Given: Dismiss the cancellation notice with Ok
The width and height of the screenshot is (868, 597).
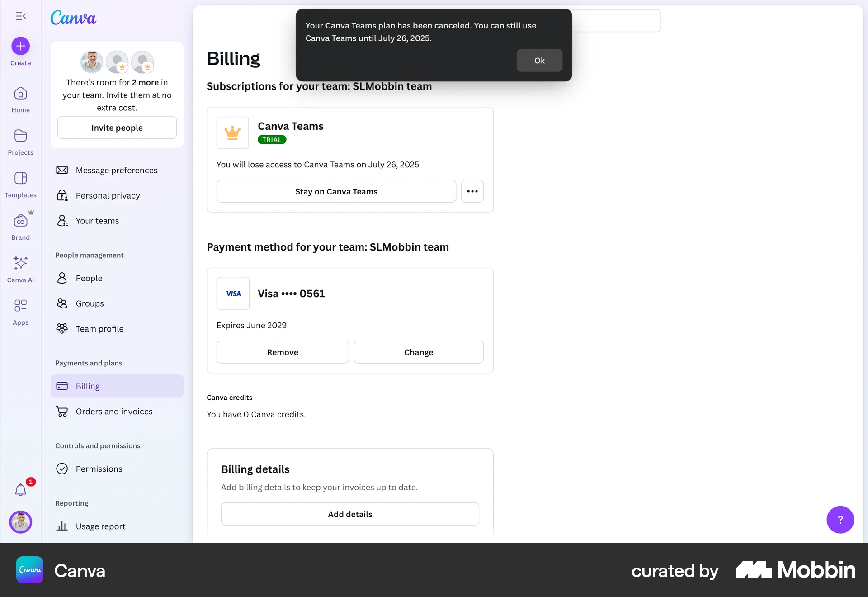Looking at the screenshot, I should 539,60.
